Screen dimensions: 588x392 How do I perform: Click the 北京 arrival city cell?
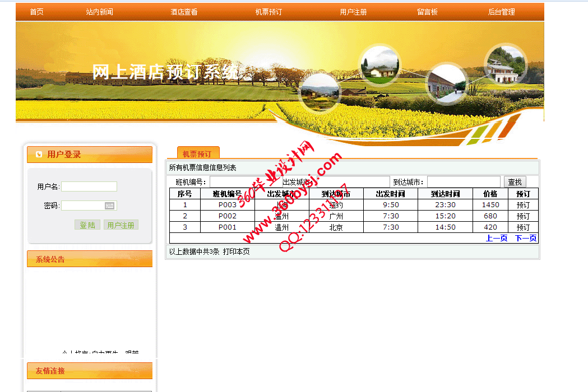click(x=336, y=227)
